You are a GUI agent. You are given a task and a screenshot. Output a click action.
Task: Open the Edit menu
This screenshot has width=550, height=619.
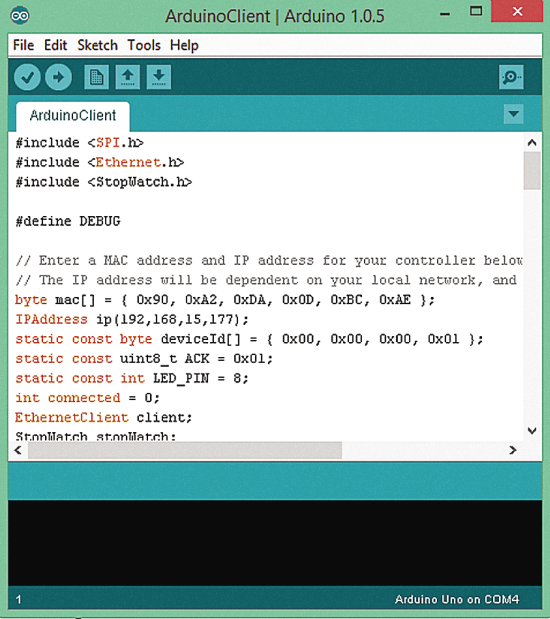[56, 45]
